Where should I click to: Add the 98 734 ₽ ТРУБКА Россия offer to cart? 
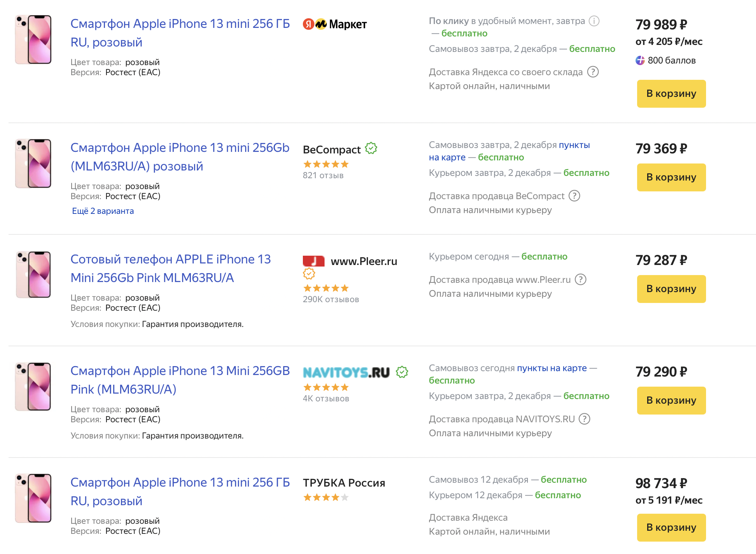coord(671,528)
